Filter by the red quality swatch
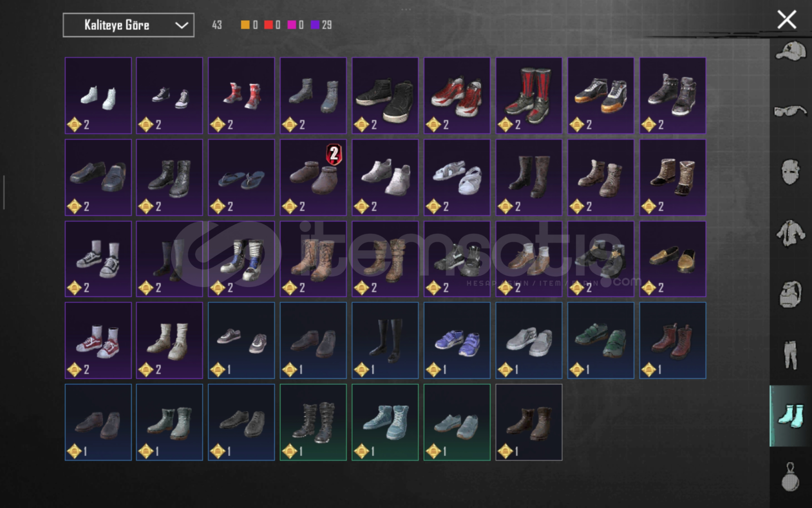Viewport: 812px width, 508px height. [x=268, y=25]
